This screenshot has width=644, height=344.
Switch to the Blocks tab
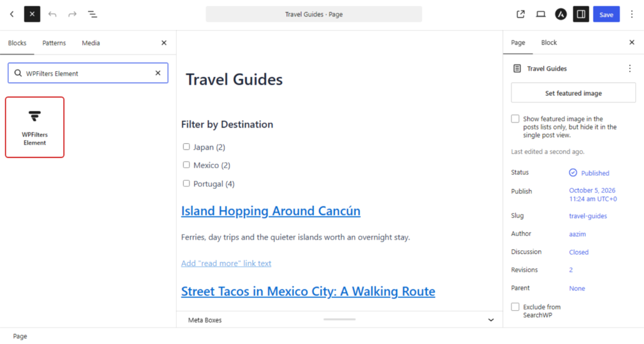(18, 43)
